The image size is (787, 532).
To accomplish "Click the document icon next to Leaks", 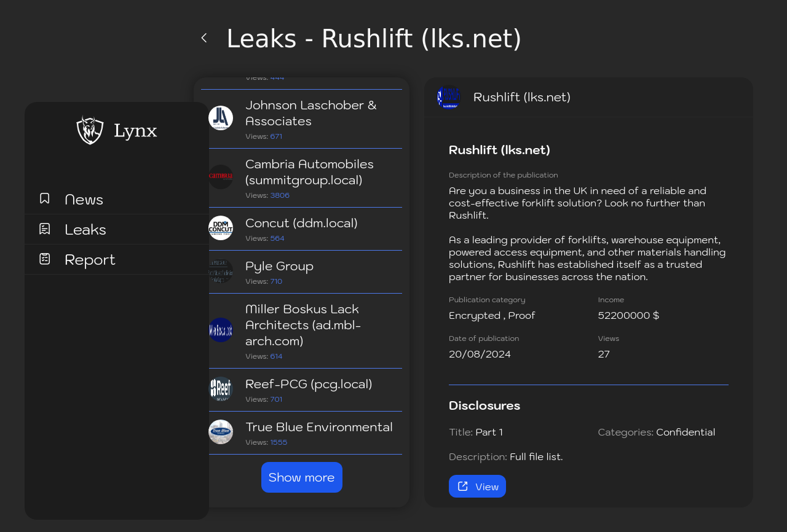I will [x=45, y=229].
